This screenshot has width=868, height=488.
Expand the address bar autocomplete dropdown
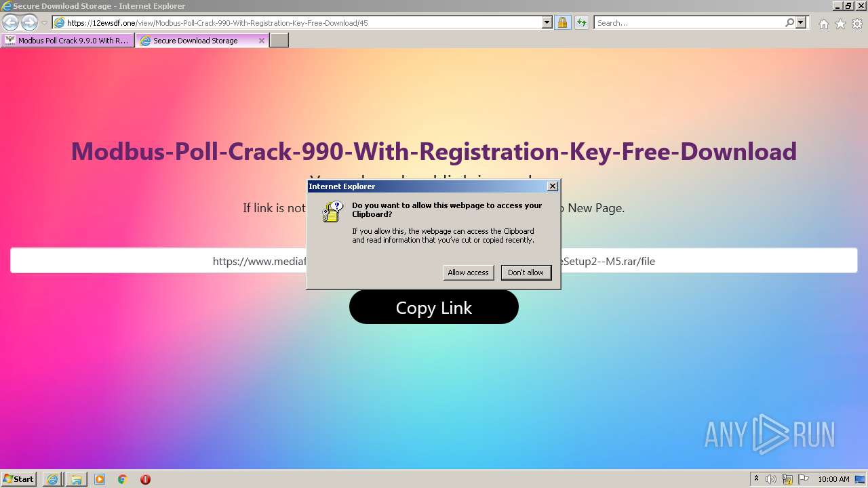click(547, 22)
